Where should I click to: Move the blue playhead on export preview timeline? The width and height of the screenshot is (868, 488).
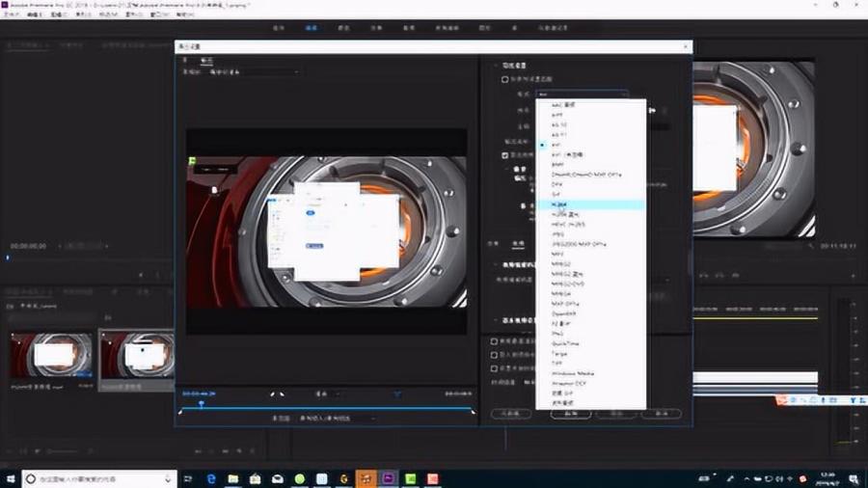click(x=202, y=404)
